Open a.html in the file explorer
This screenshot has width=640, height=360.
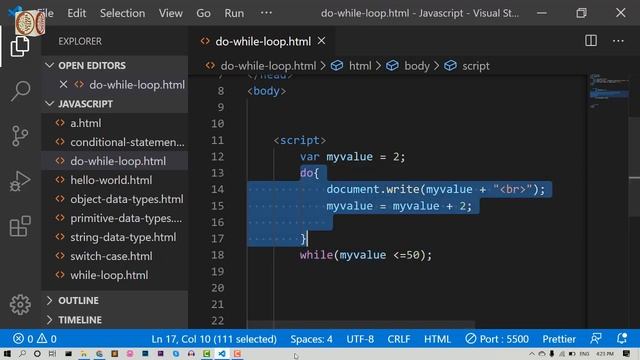(114, 123)
